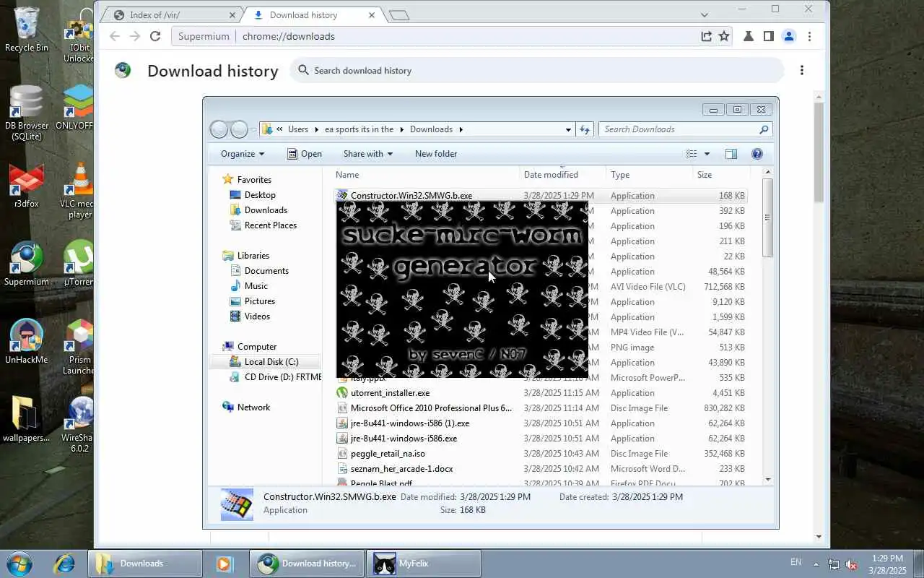Click the volume icon in system tray
The height and width of the screenshot is (578, 924).
(852, 564)
